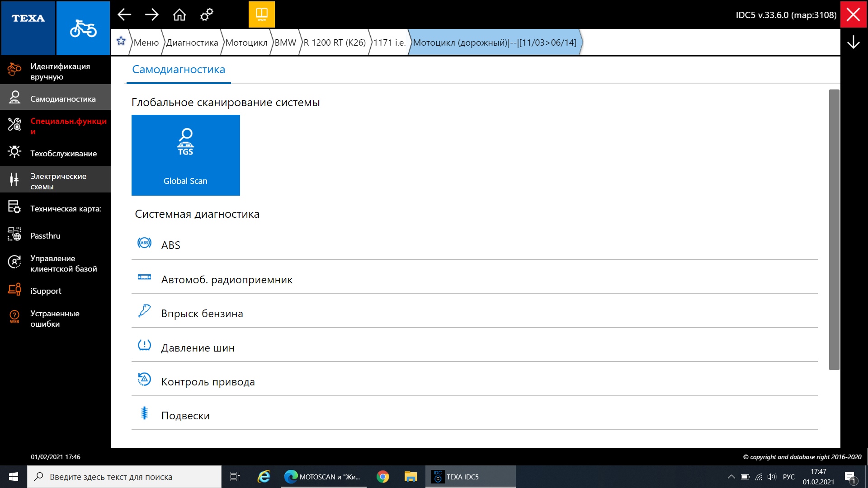Screen dimensions: 868x488
Task: Show hidden system tray icons chevron
Action: click(x=731, y=477)
